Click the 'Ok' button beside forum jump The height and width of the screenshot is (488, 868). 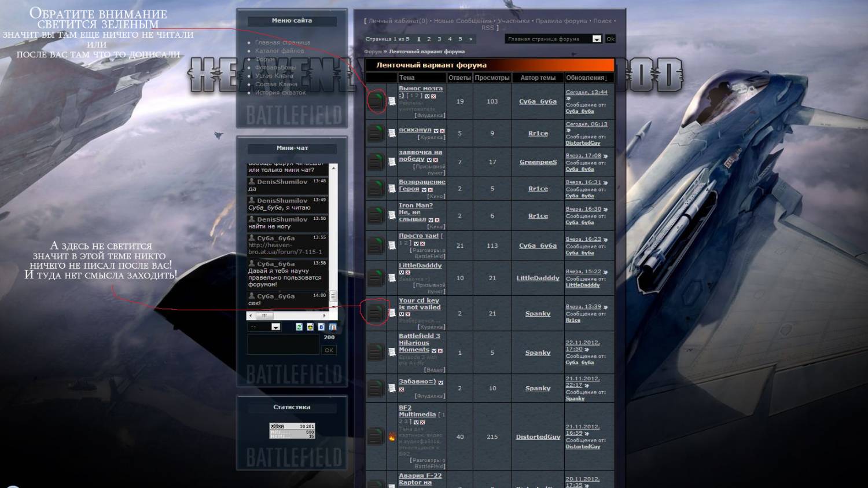tap(610, 39)
